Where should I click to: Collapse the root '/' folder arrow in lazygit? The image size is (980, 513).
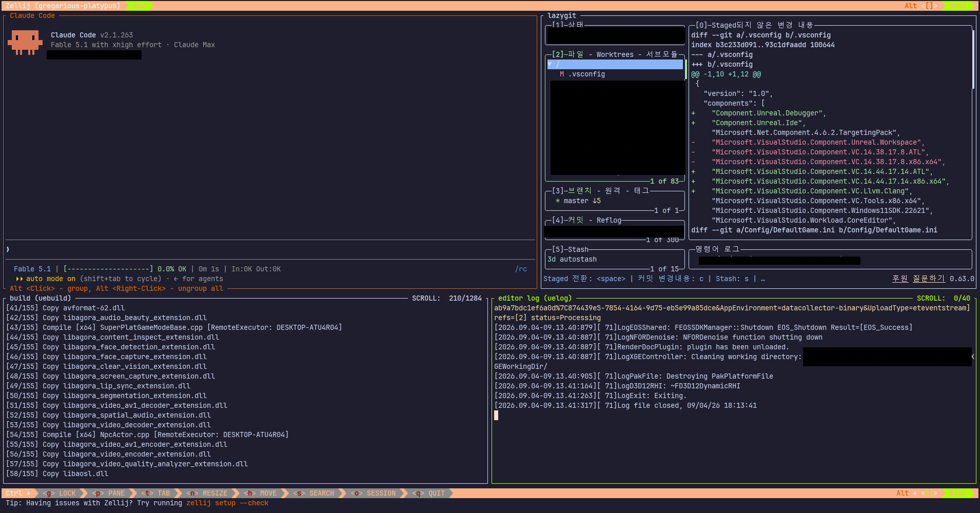coord(550,65)
